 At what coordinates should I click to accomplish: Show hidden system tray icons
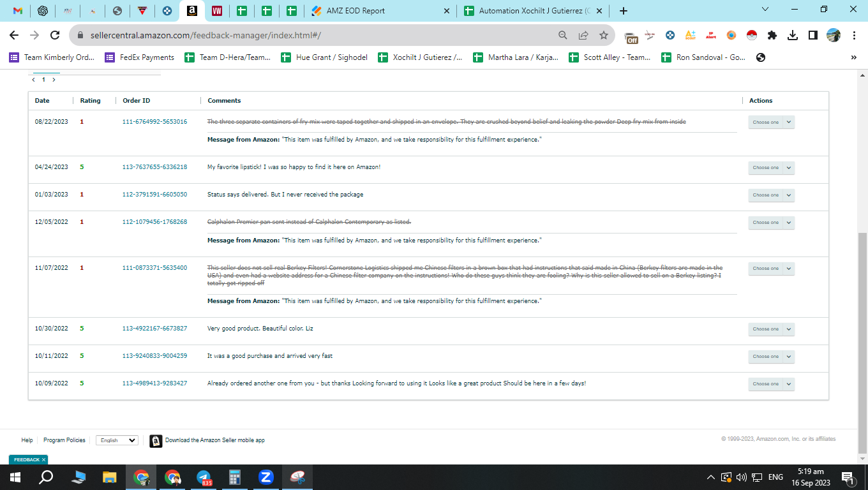(x=711, y=477)
